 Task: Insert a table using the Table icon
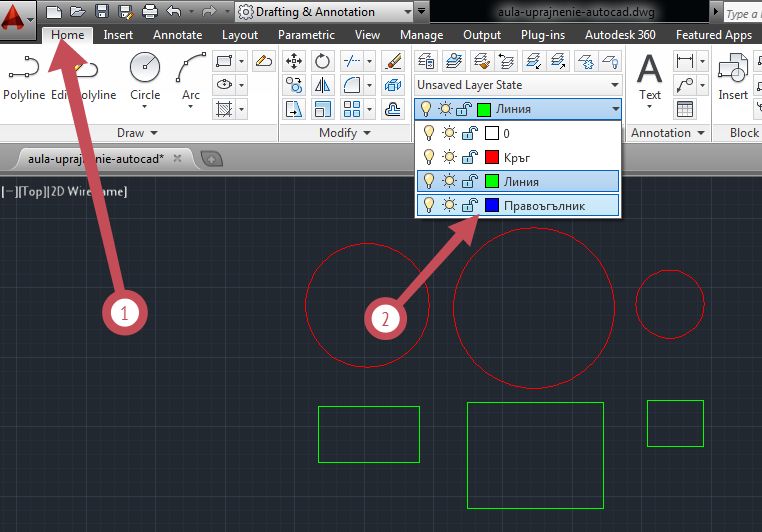pyautogui.click(x=685, y=109)
